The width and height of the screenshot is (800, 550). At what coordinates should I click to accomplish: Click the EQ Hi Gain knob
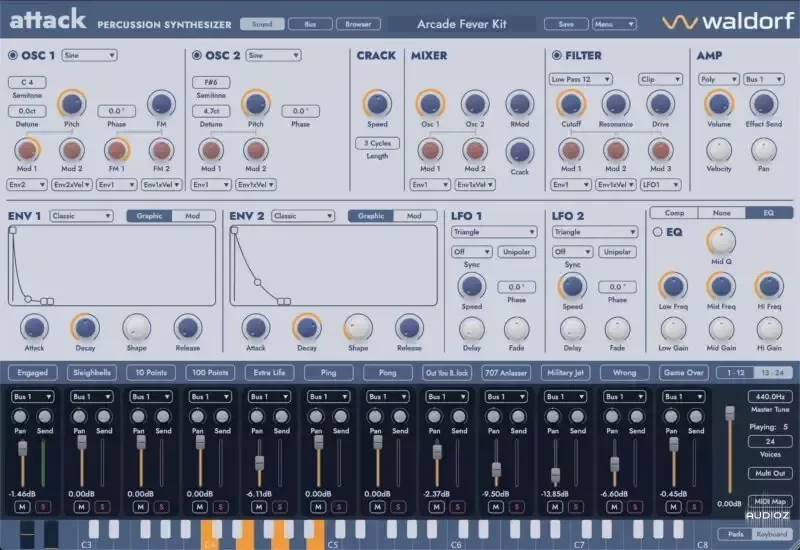click(x=769, y=330)
